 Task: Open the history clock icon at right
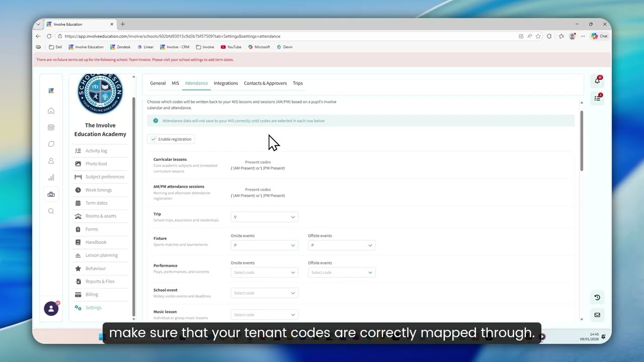pyautogui.click(x=597, y=298)
